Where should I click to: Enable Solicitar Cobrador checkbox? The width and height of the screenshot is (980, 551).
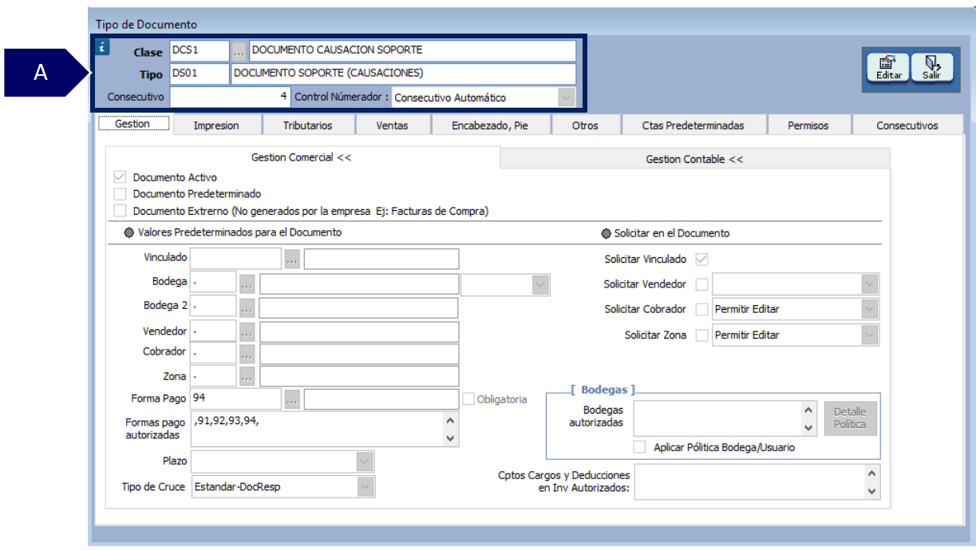click(x=702, y=309)
